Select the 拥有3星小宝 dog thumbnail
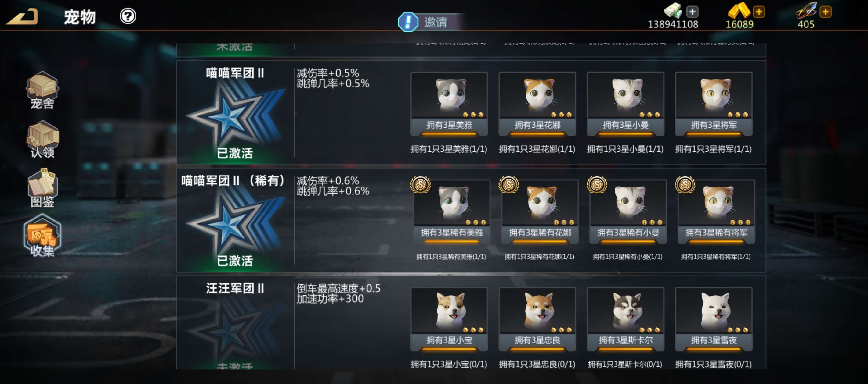 [449, 319]
